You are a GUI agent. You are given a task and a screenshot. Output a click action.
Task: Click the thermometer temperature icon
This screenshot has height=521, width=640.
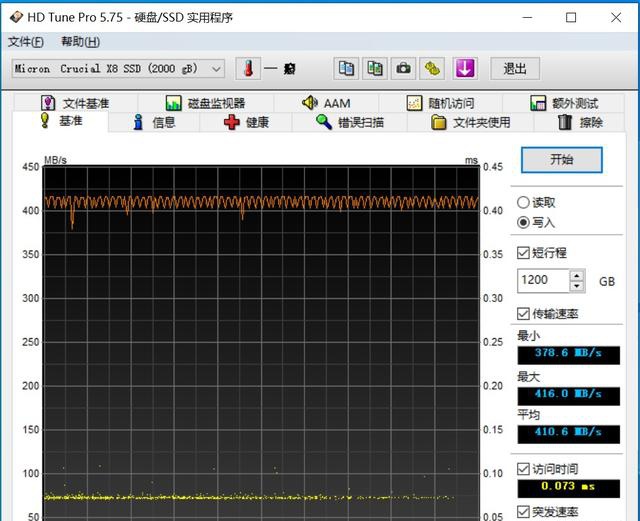tap(248, 69)
